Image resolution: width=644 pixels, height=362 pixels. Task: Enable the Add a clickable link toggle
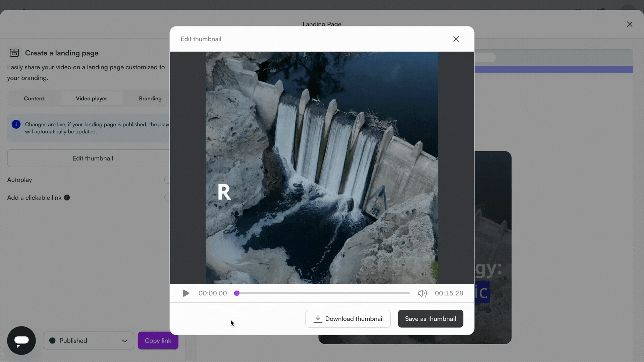(167, 198)
